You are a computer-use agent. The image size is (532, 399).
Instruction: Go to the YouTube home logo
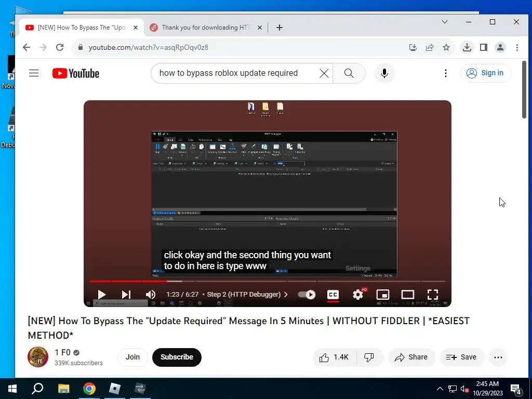tap(76, 73)
